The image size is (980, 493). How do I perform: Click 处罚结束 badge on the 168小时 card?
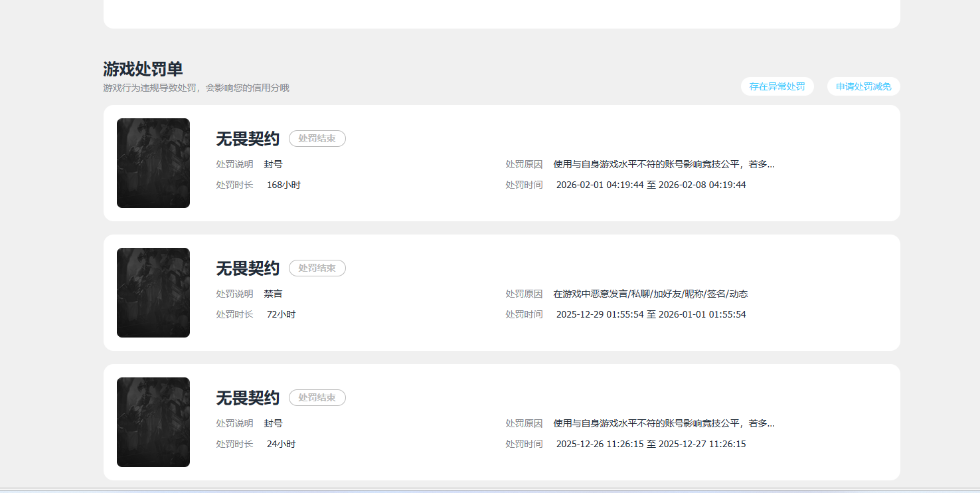[317, 139]
